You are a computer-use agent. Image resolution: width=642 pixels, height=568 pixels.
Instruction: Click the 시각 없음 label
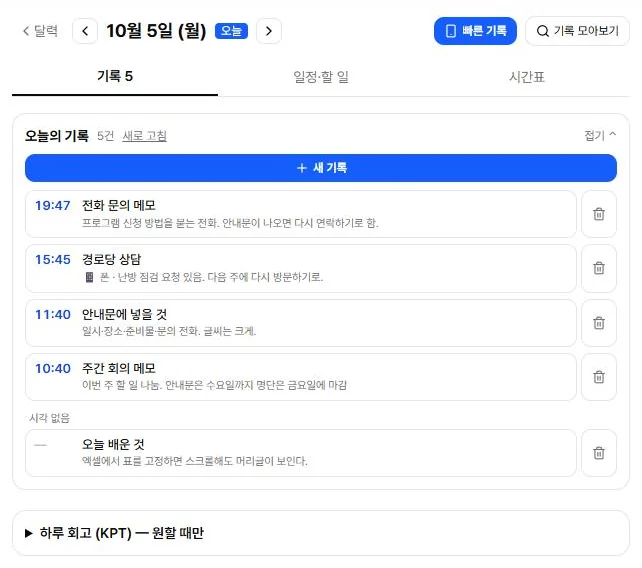[50, 418]
